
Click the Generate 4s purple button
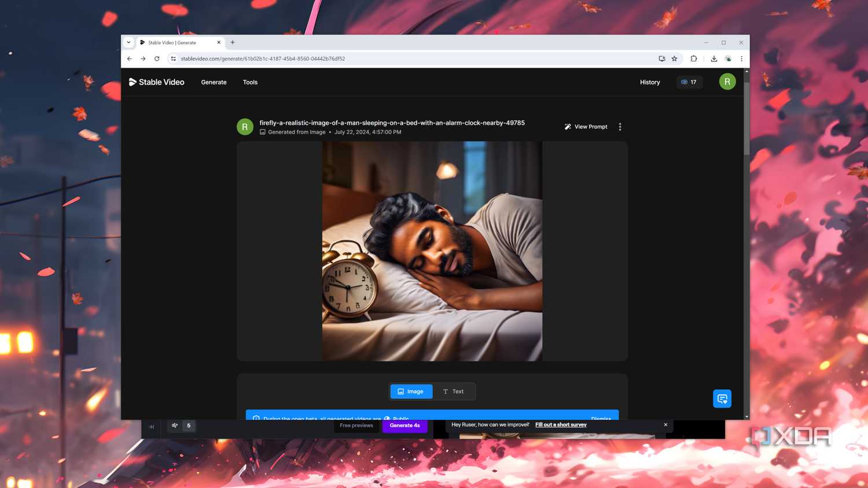coord(404,426)
